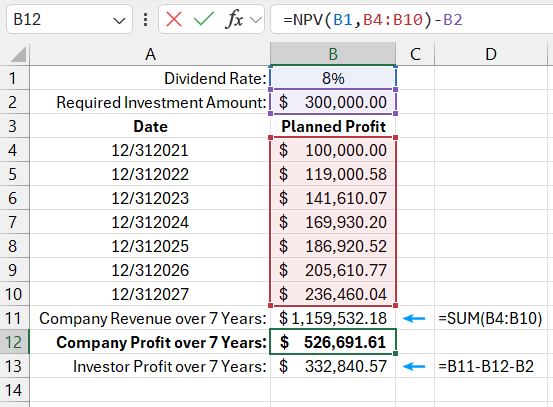Click the $236,460.04 profit cell
The height and width of the screenshot is (407, 553).
click(333, 294)
